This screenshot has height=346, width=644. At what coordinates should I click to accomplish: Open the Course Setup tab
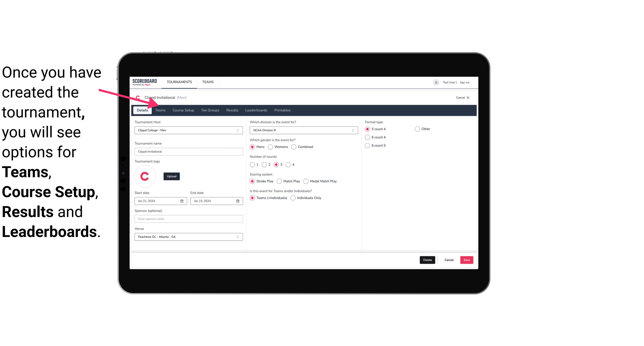pyautogui.click(x=183, y=110)
